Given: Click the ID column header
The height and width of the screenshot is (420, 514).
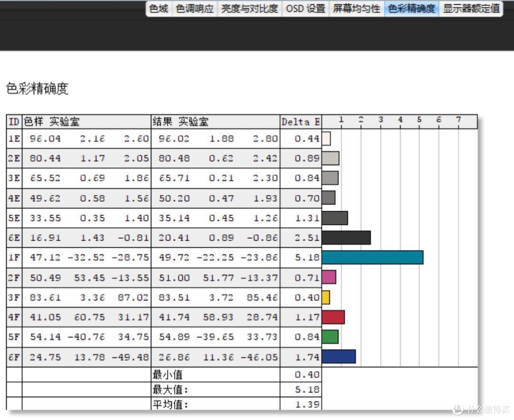Looking at the screenshot, I should 14,122.
